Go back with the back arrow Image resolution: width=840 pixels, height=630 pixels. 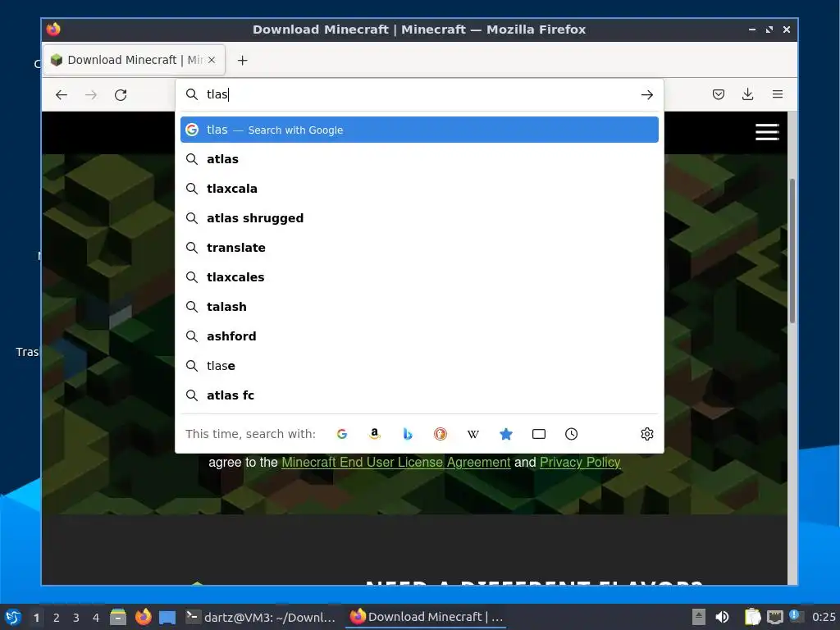point(61,95)
